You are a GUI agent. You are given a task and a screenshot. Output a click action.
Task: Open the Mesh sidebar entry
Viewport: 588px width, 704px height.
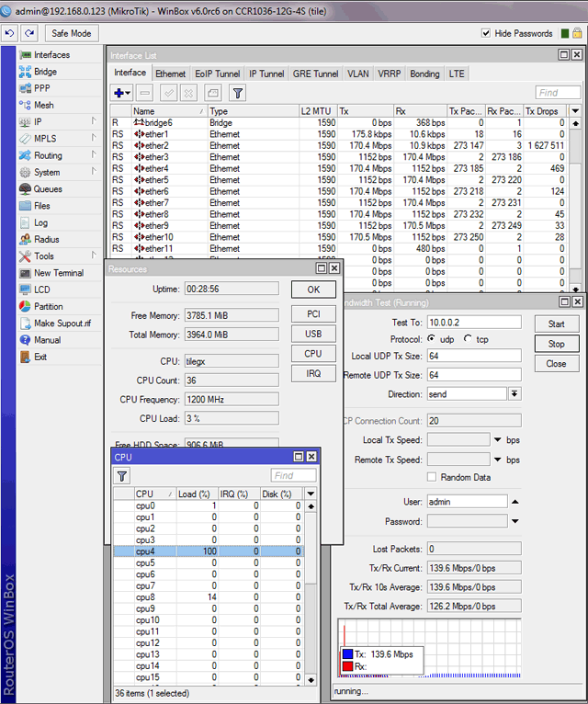[x=43, y=105]
